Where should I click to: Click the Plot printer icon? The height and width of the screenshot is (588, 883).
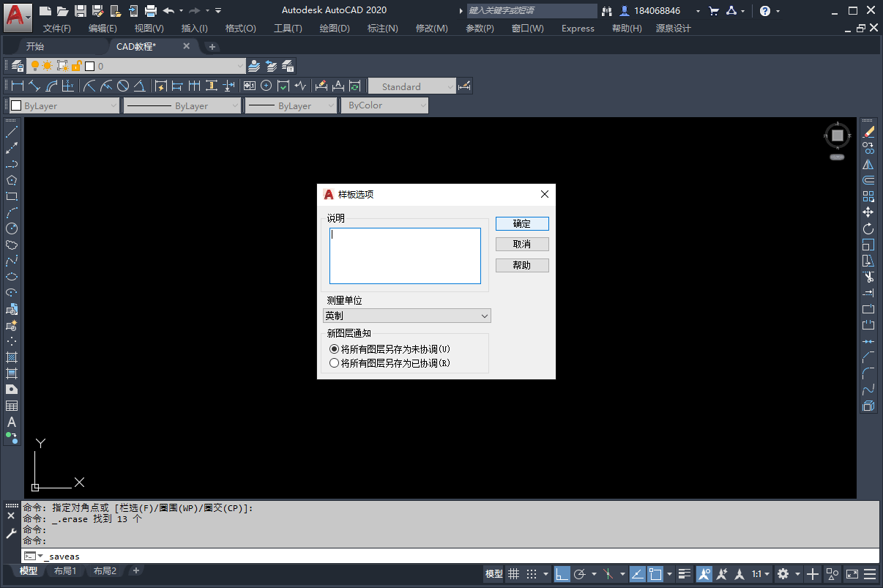pos(151,11)
